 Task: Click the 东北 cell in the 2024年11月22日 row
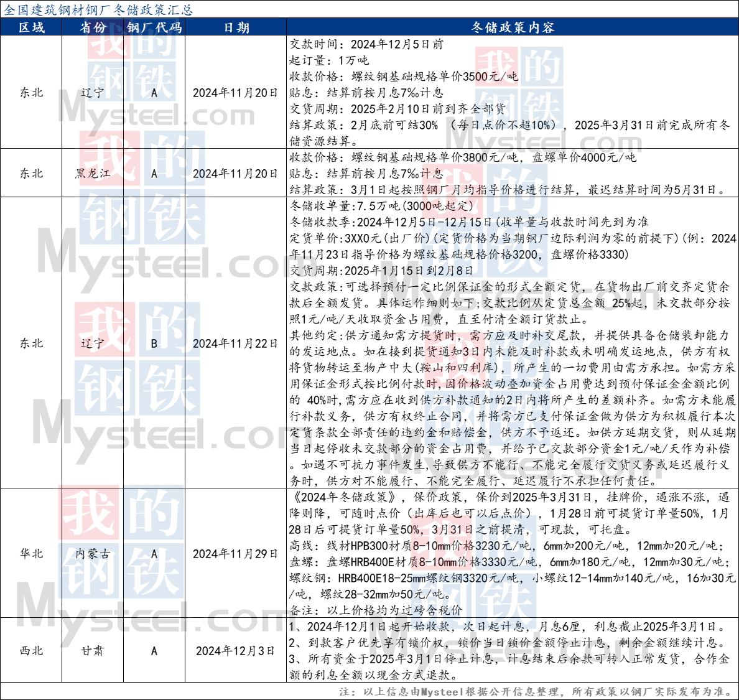tap(31, 343)
